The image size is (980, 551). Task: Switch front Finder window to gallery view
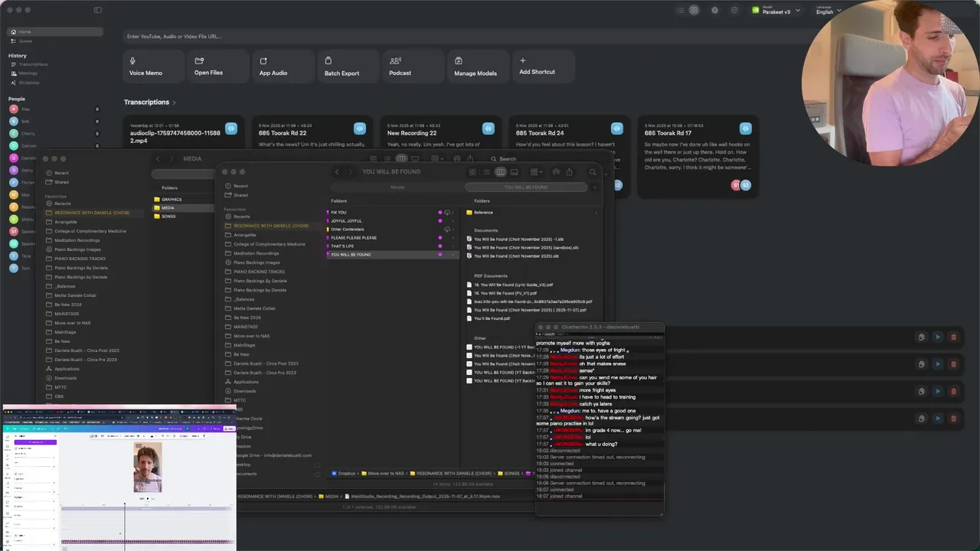coord(514,172)
